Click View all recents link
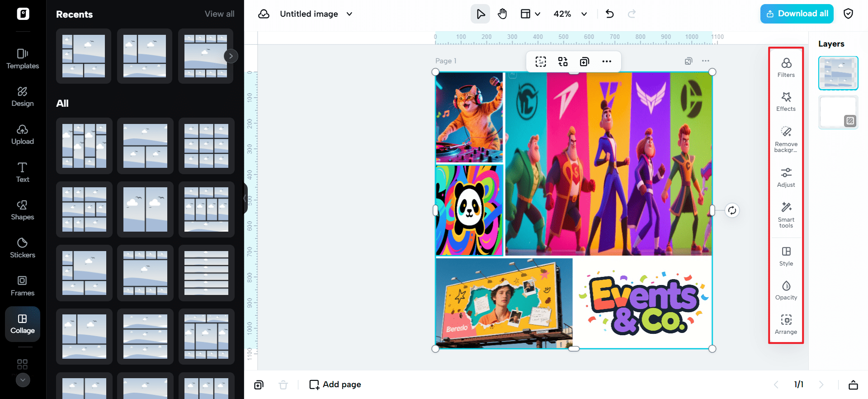This screenshot has width=868, height=399. (219, 14)
